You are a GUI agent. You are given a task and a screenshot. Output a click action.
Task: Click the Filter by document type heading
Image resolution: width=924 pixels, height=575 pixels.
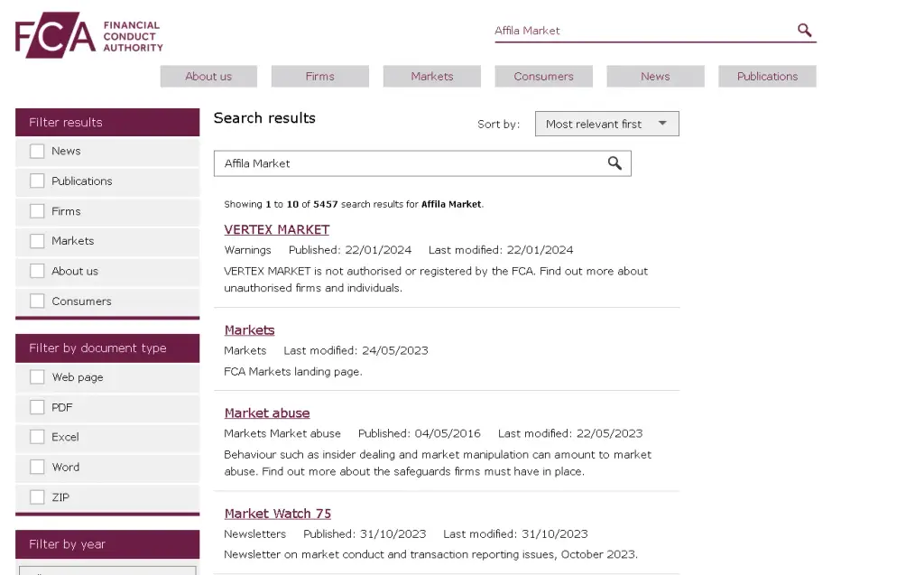click(107, 348)
